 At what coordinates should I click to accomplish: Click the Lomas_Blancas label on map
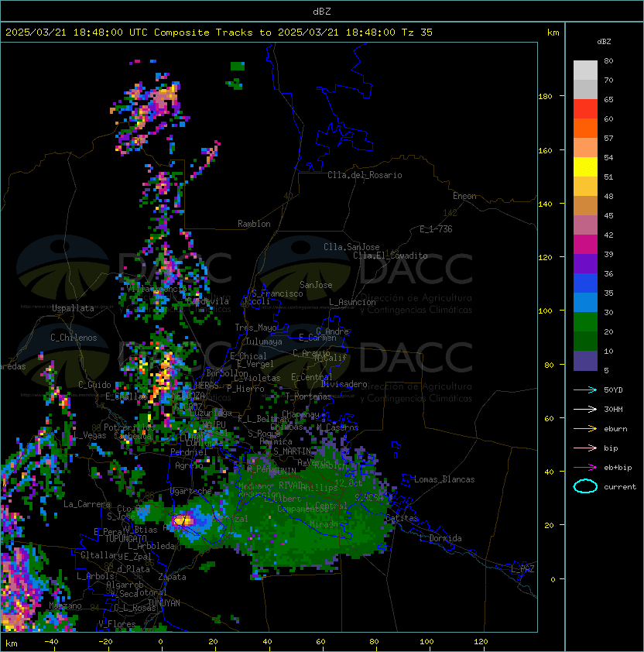444,479
